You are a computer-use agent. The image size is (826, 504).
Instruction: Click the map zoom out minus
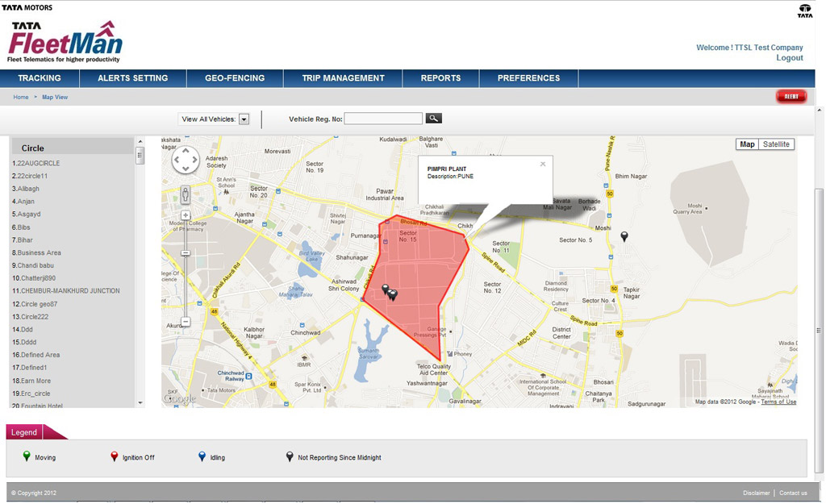pyautogui.click(x=186, y=322)
